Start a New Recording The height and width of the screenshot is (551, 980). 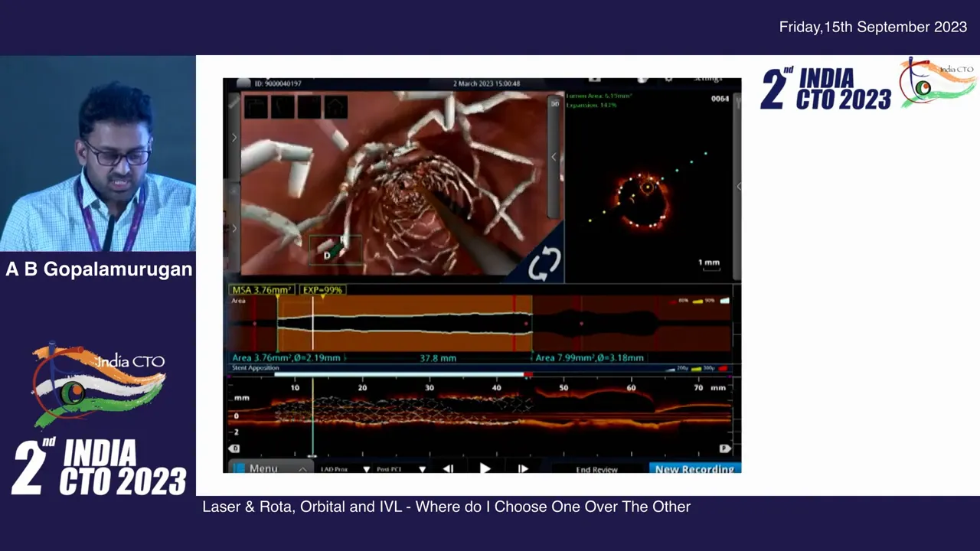click(694, 468)
